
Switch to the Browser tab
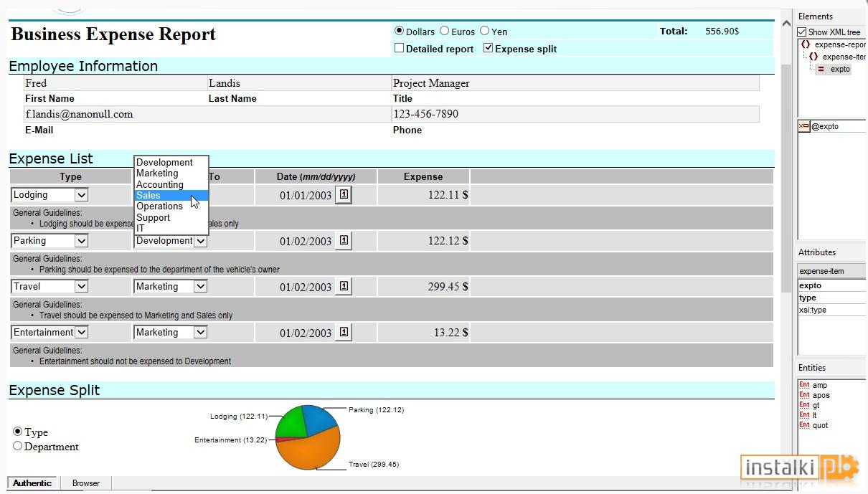click(x=86, y=483)
